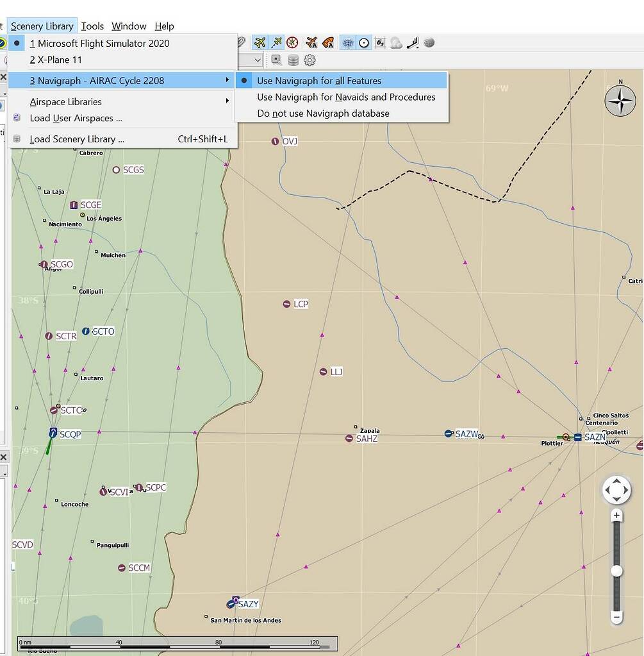Click the sun shading globe icon

coord(429,42)
